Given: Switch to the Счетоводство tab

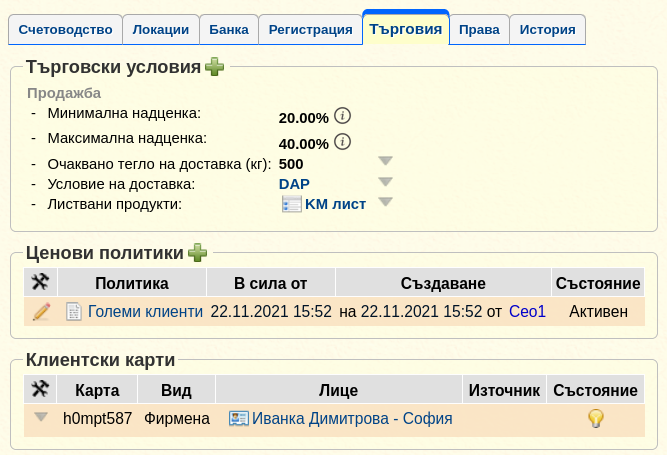Looking at the screenshot, I should coord(66,29).
